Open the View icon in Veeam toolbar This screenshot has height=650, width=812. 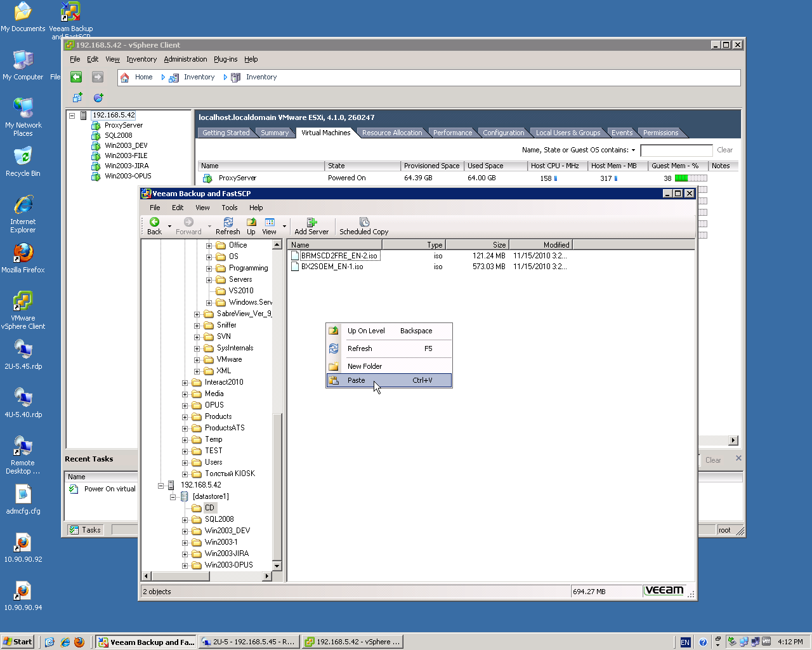point(270,222)
